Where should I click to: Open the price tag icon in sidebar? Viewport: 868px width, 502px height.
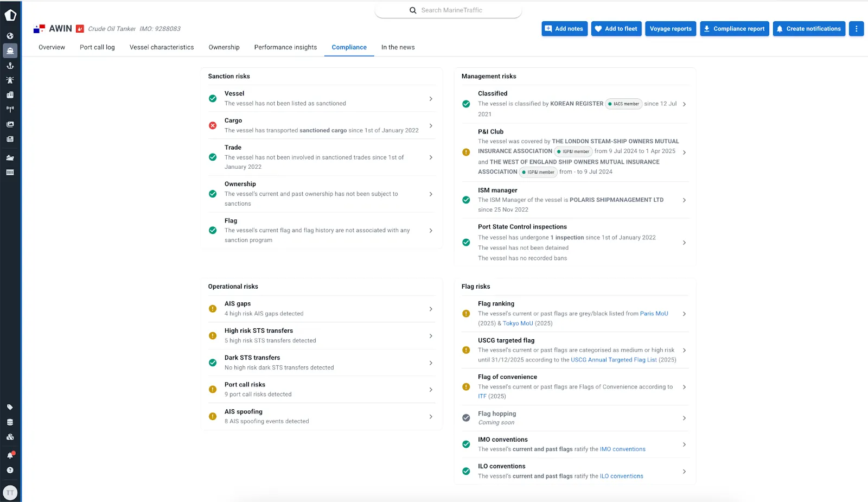coord(10,407)
